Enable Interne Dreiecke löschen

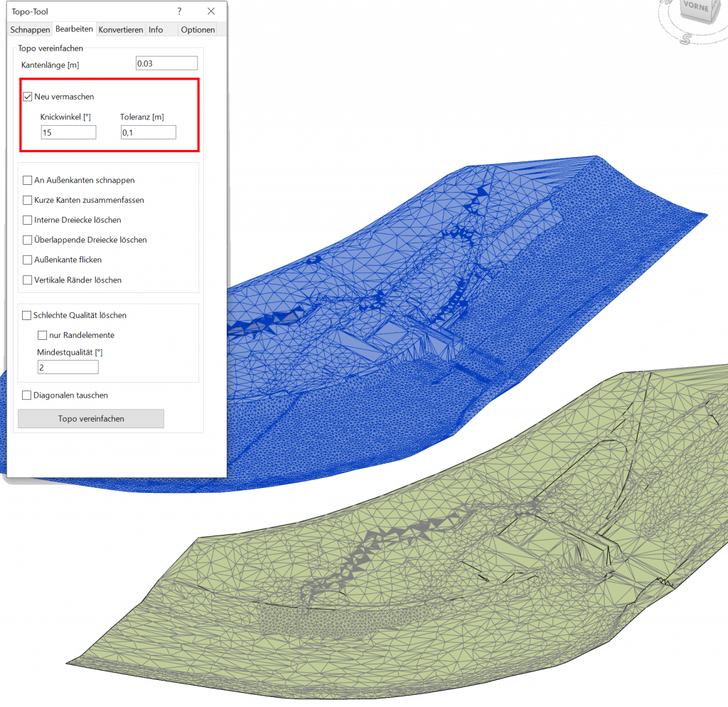(28, 220)
